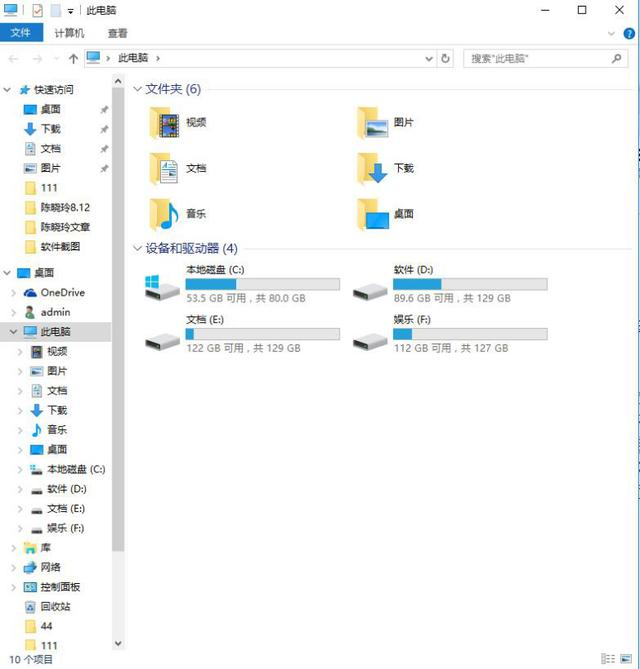Switch to large icons view in status bar
This screenshot has height=669, width=640.
pyautogui.click(x=626, y=659)
